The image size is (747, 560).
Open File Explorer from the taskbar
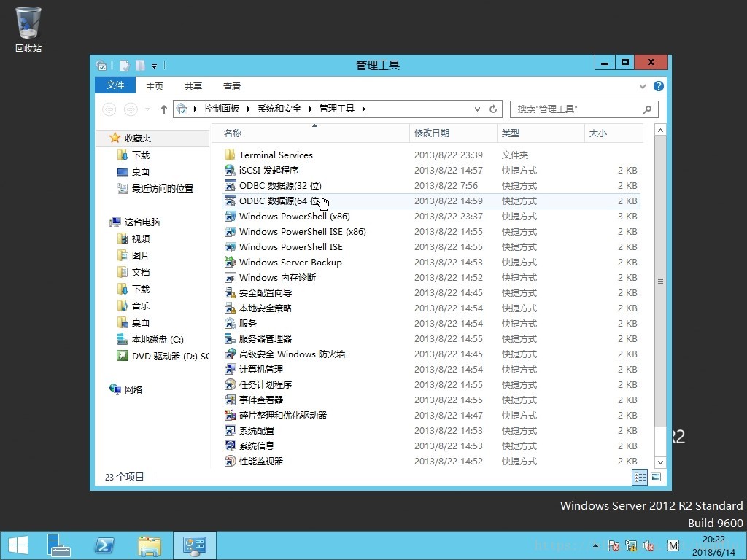tap(149, 545)
